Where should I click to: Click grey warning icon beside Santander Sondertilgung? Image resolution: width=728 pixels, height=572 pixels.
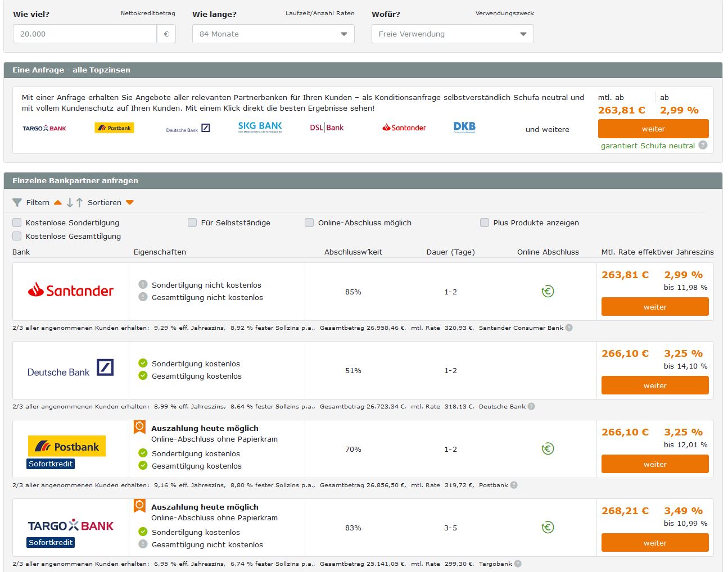pos(143,284)
